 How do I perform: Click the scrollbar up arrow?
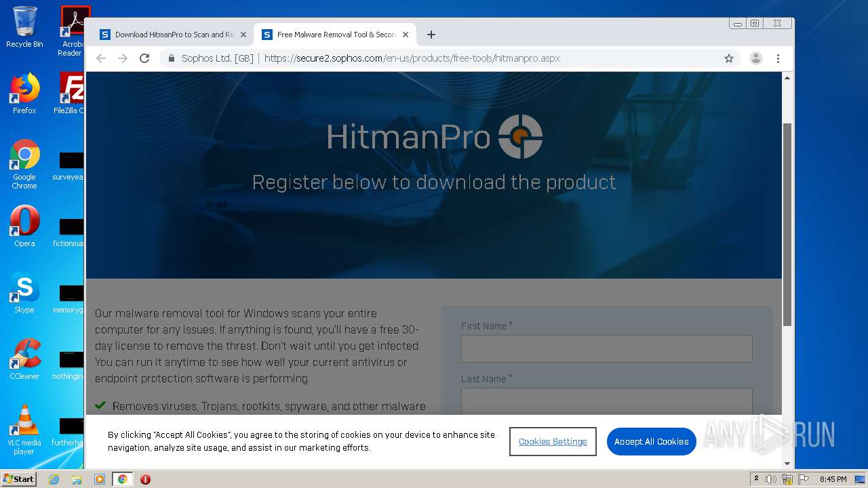[x=787, y=78]
